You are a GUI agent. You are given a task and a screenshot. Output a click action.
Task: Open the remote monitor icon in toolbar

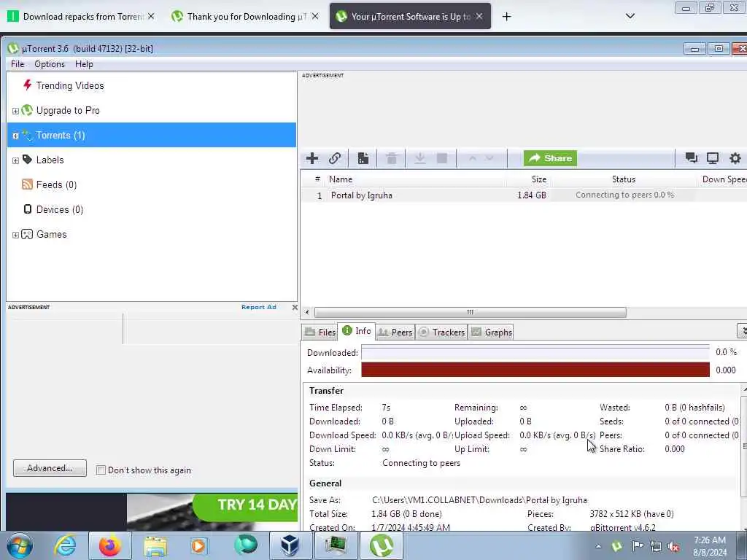coord(713,158)
